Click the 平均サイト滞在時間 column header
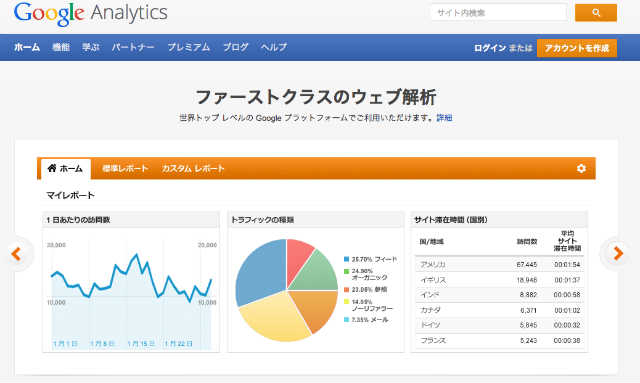The width and height of the screenshot is (640, 383). click(x=567, y=241)
